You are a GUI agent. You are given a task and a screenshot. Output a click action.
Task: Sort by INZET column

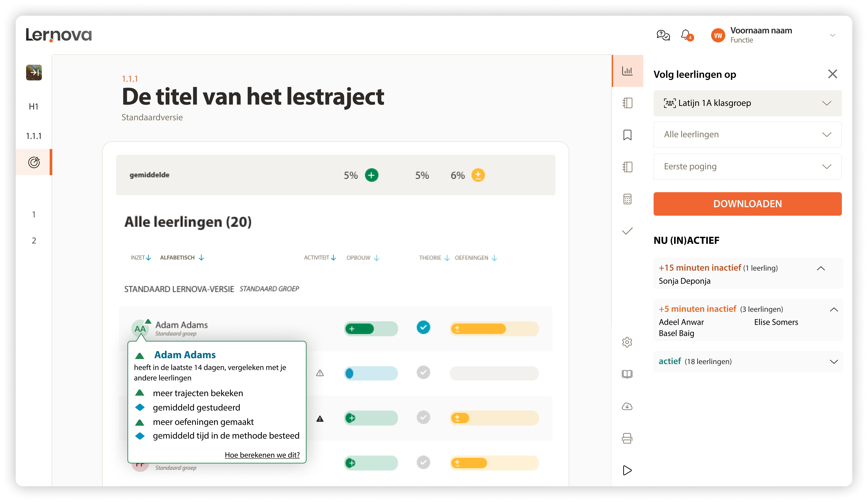click(141, 257)
